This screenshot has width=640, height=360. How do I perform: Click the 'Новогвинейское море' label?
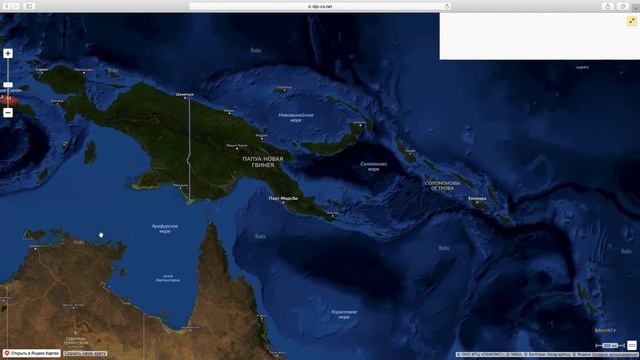tap(296, 118)
